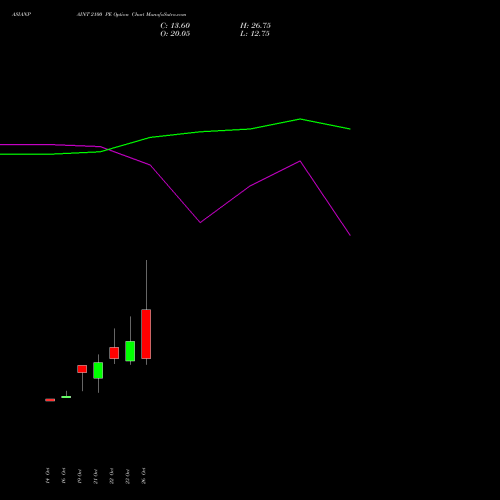
Task: Select the tiny red dash candle at chart start
Action: pos(50,400)
